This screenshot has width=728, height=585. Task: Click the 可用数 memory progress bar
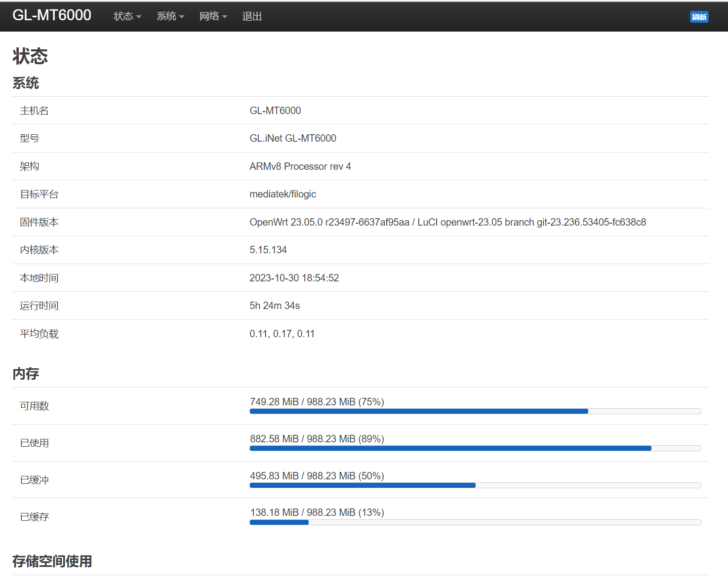[x=475, y=411]
